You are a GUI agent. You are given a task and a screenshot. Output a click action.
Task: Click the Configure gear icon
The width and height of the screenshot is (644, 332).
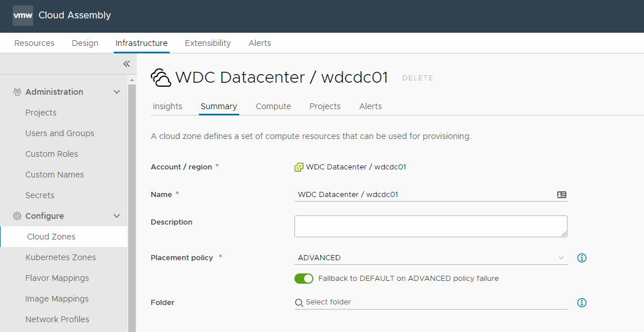click(17, 216)
